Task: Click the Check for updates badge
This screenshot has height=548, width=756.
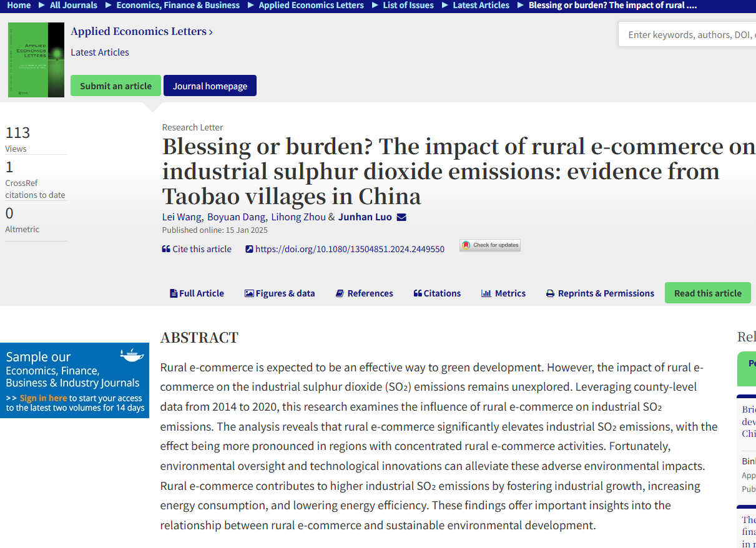Action: pyautogui.click(x=490, y=245)
